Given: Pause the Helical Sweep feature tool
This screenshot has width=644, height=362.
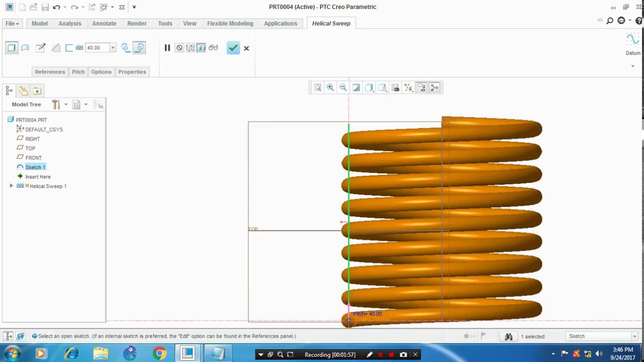Looking at the screenshot, I should [x=167, y=48].
